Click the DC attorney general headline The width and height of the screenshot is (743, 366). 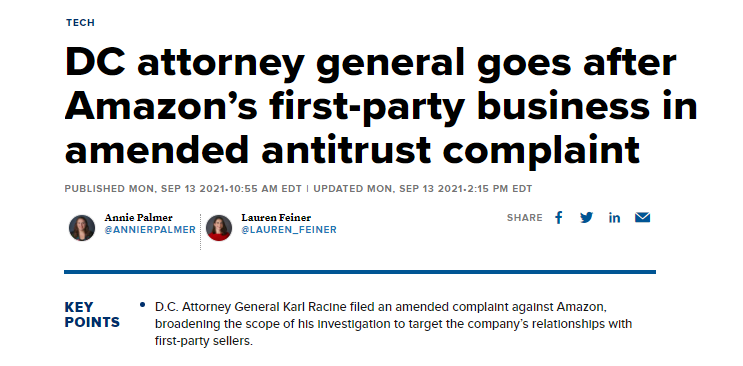[381, 105]
